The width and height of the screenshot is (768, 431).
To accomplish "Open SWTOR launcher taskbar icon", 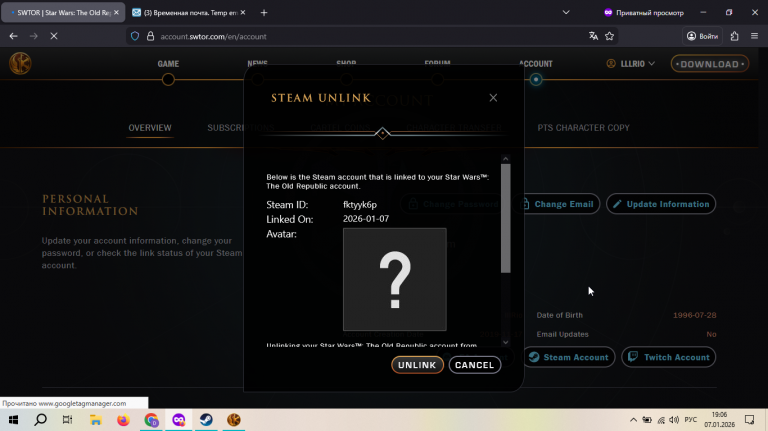I will 234,420.
